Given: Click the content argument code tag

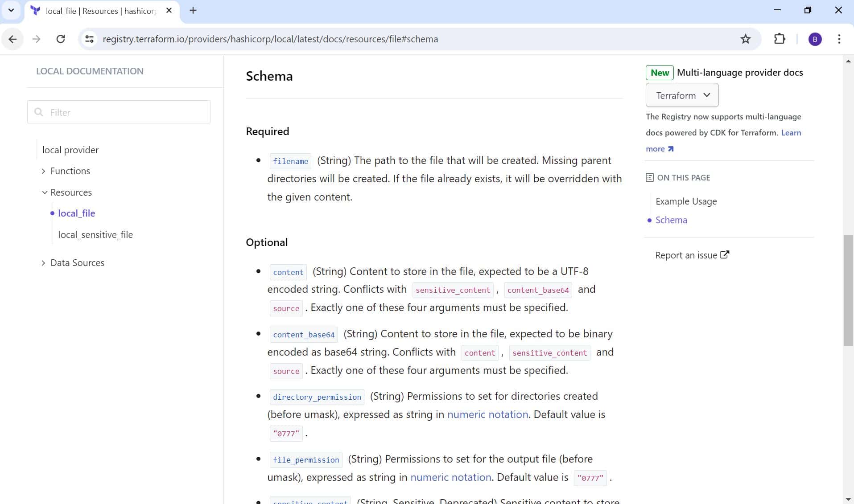Looking at the screenshot, I should (x=288, y=272).
